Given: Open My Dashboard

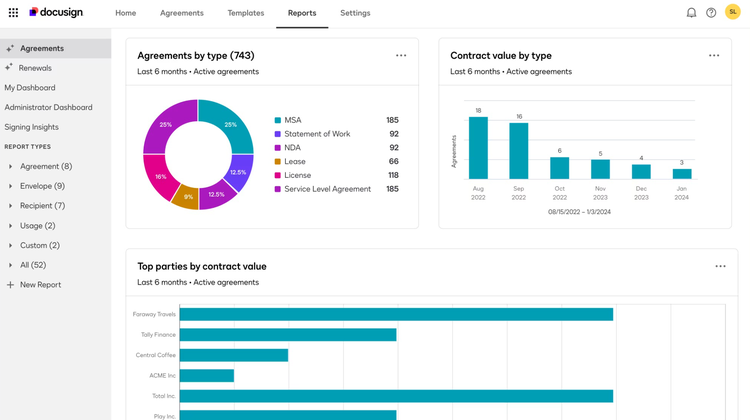Looking at the screenshot, I should coord(30,88).
